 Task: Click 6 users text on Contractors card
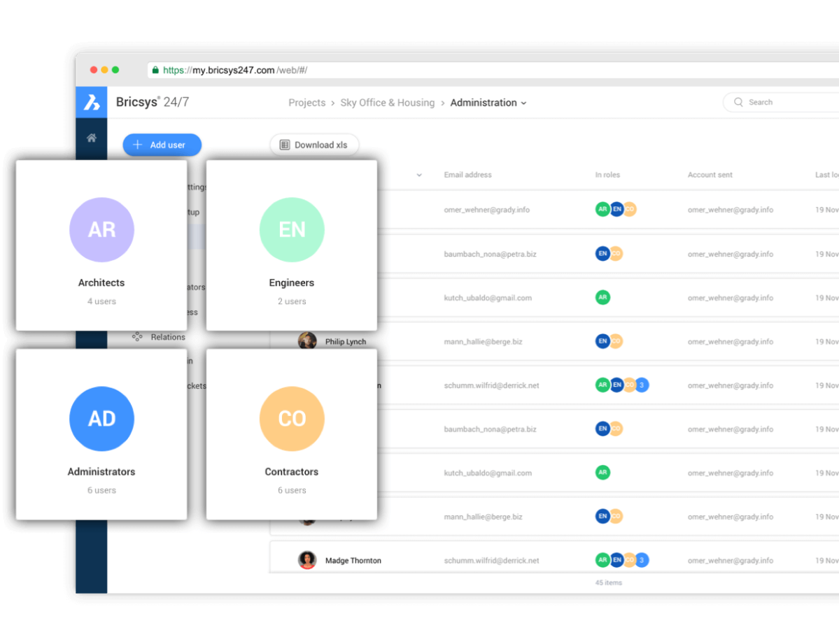292,490
